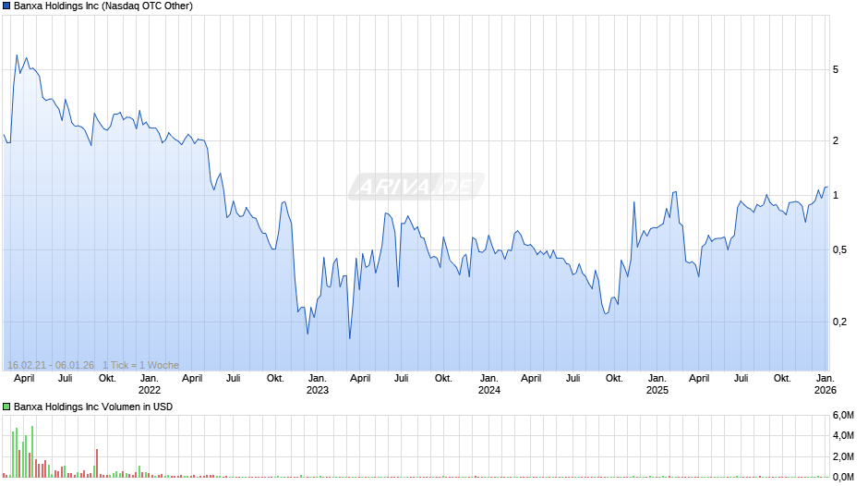
Task: Click the text 1 Tick = 1 Woche
Action: 140,365
